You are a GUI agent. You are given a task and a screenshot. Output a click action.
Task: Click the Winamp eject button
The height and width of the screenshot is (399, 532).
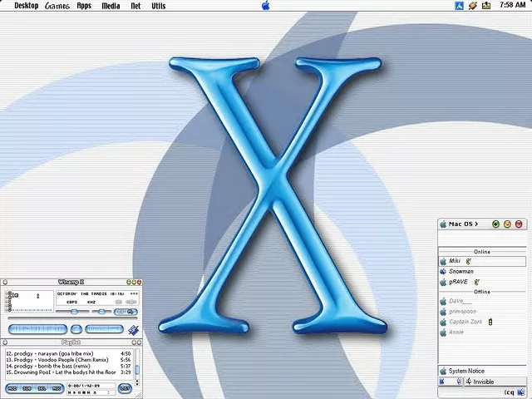tap(76, 329)
